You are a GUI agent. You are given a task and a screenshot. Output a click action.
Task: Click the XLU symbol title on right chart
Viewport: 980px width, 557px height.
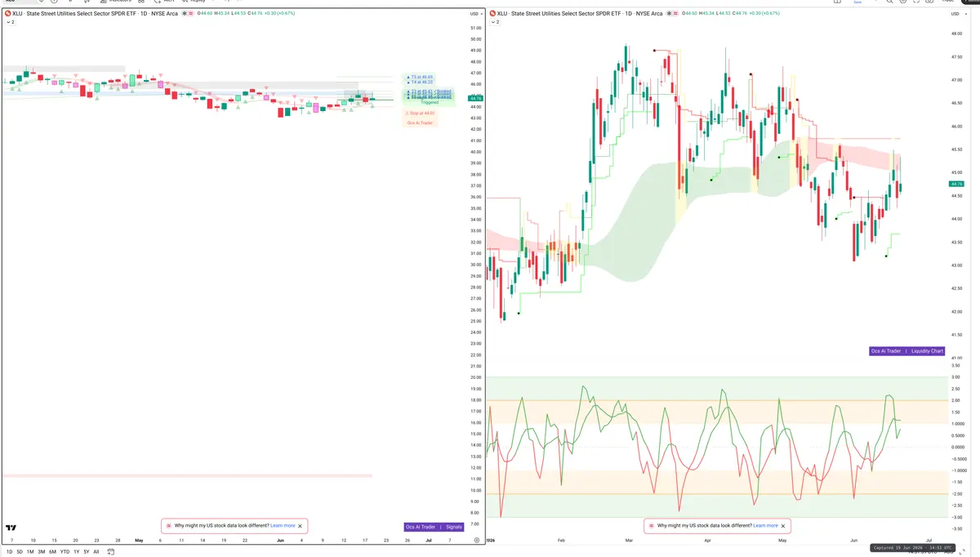click(580, 14)
